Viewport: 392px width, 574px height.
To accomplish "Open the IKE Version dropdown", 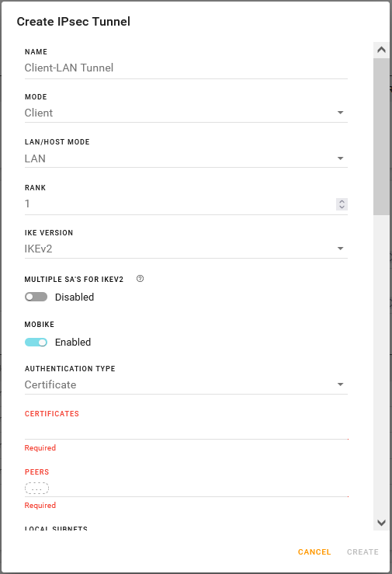I will tap(186, 249).
